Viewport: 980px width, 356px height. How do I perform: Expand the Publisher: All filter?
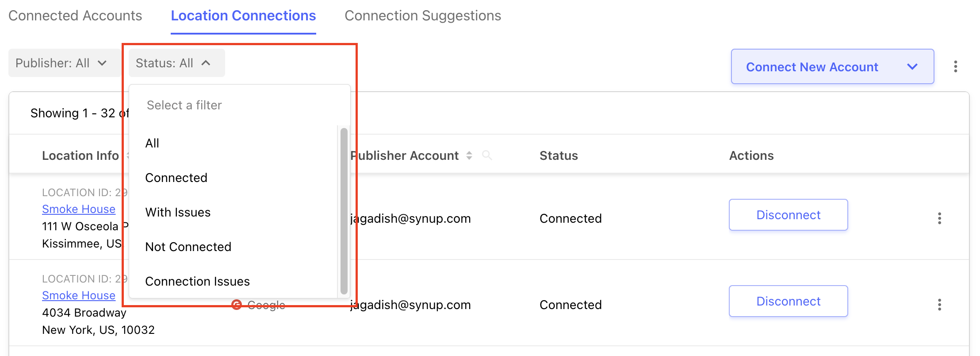[x=61, y=63]
